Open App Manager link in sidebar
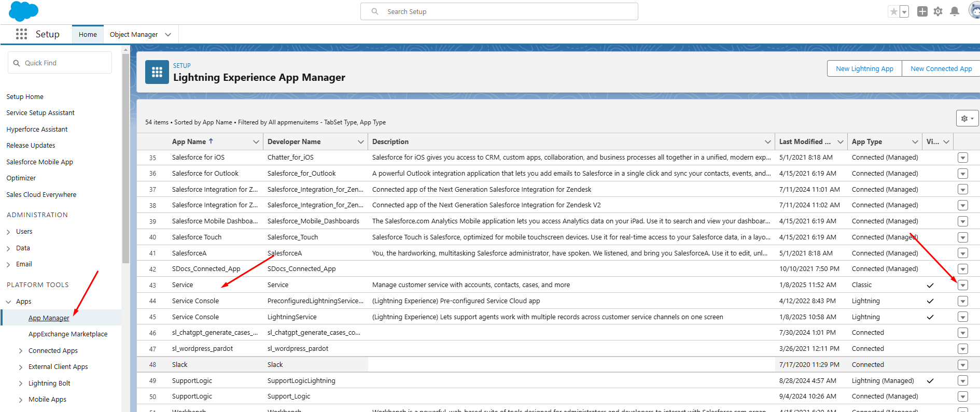Viewport: 980px width, 412px height. coord(49,318)
